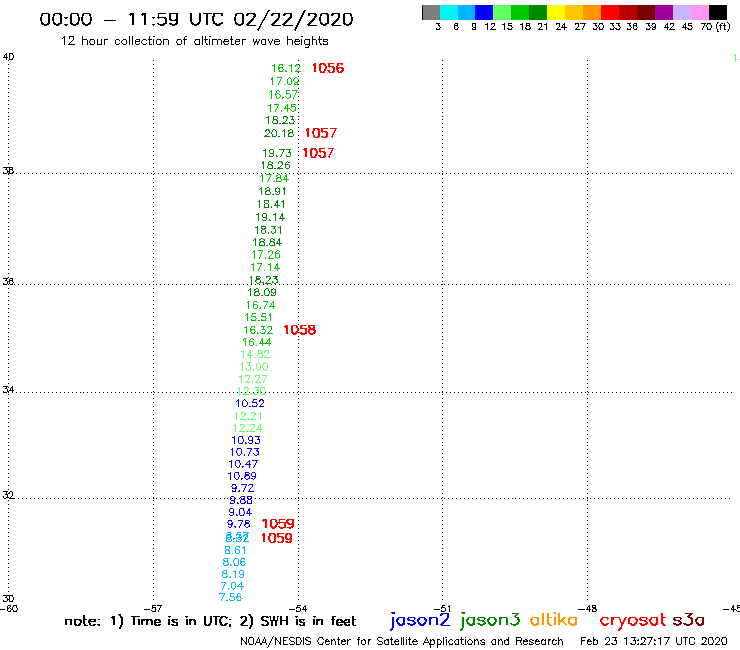Viewport: 740px width, 650px height.
Task: Click the gray swatch in the color legend
Action: (x=431, y=12)
